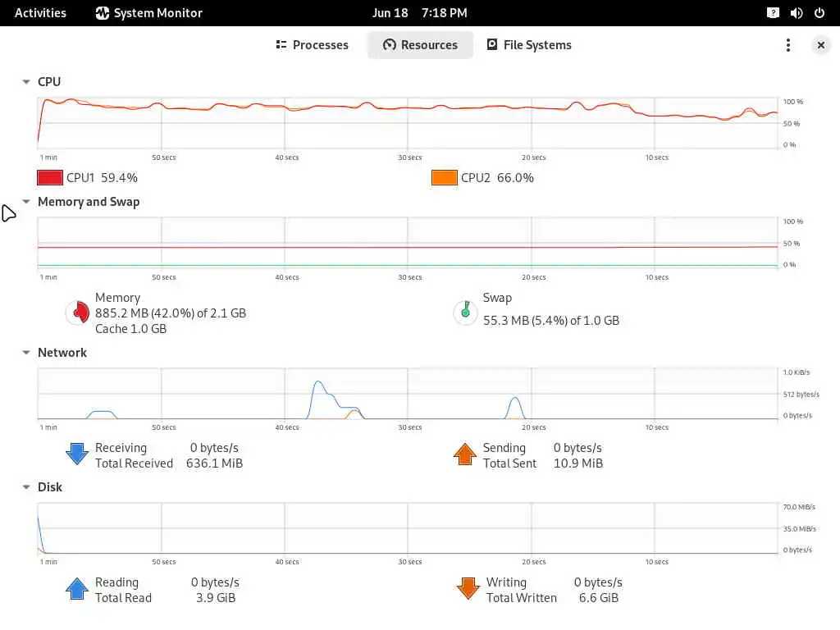The image size is (840, 630).
Task: Select the Resources tab
Action: click(420, 45)
